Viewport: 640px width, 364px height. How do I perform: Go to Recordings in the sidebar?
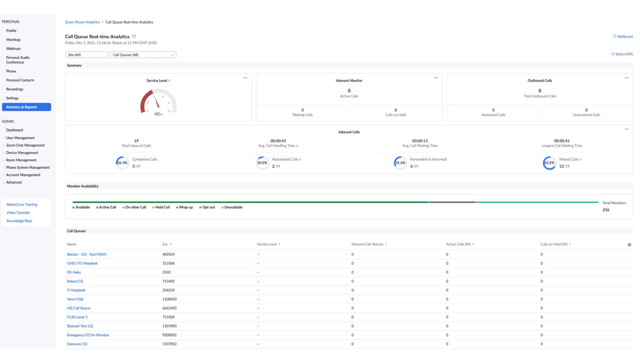pos(15,89)
